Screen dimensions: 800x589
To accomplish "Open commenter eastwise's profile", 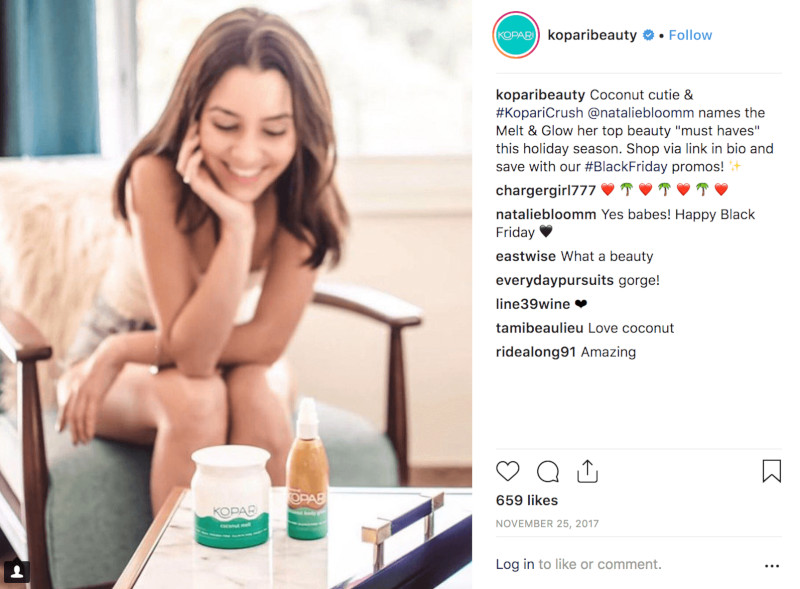I will (526, 256).
